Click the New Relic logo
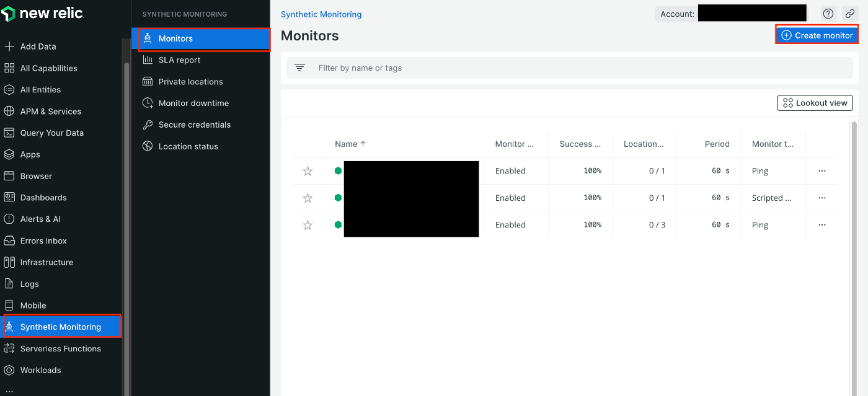The image size is (868, 396). coord(43,14)
